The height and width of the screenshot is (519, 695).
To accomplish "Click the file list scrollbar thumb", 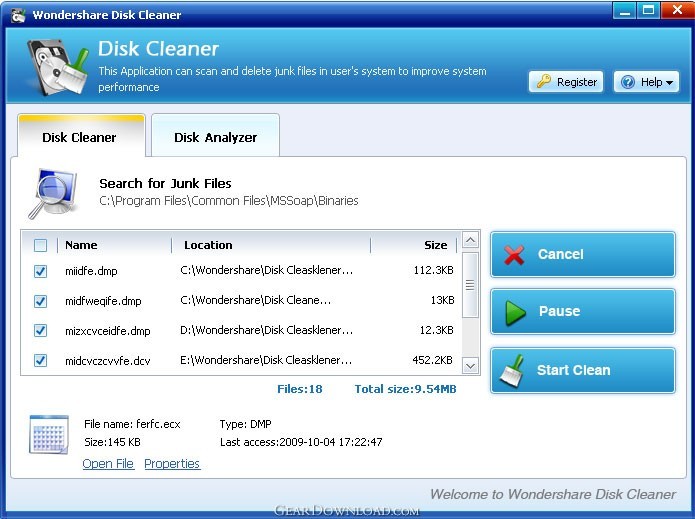I will [x=470, y=285].
